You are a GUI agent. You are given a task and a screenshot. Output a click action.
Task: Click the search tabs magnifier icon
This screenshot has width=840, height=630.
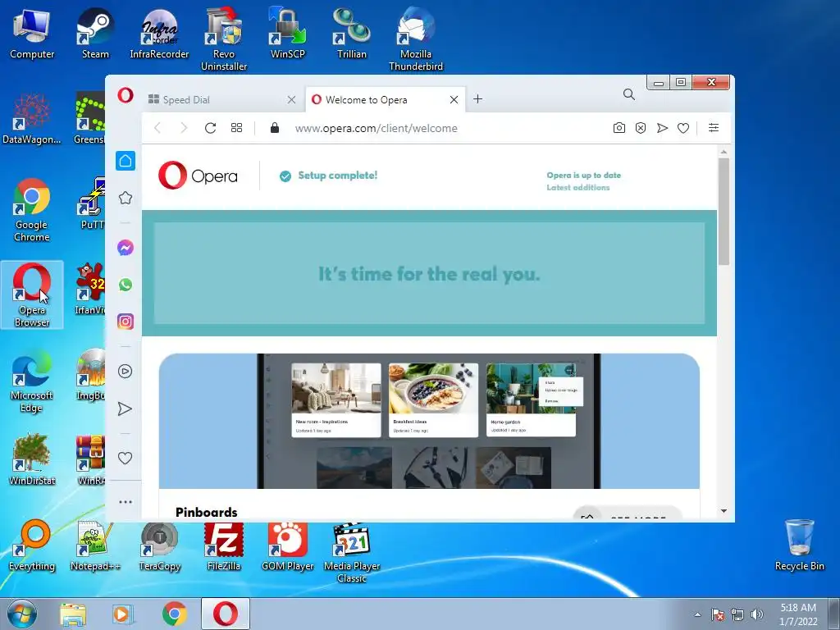tap(629, 95)
